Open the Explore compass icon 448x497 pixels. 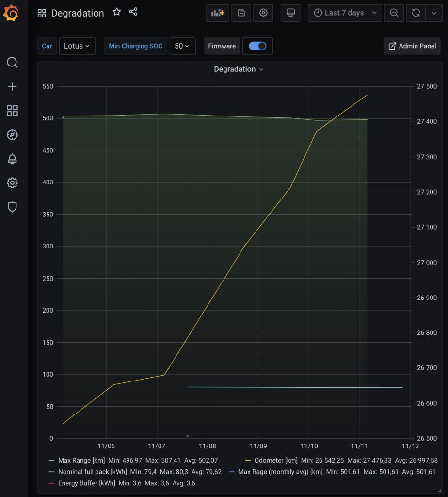(12, 135)
